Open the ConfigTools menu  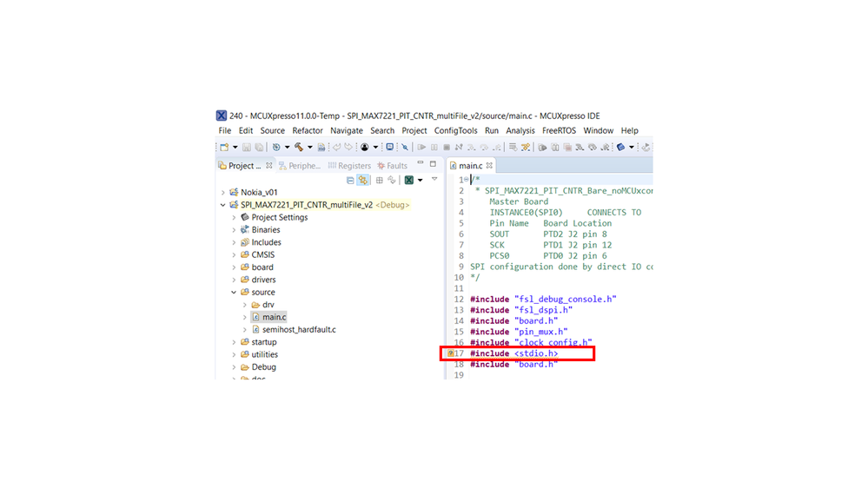click(x=455, y=130)
